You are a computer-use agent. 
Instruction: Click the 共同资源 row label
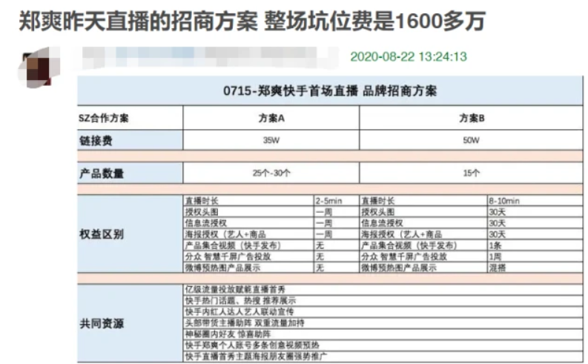point(130,323)
